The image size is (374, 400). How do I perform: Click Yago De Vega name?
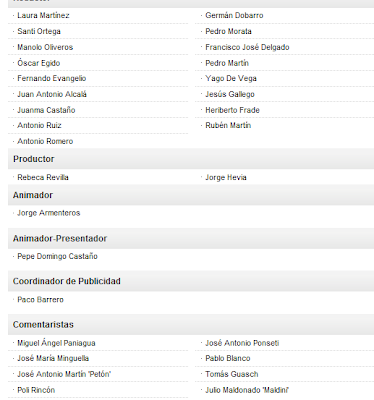click(231, 79)
